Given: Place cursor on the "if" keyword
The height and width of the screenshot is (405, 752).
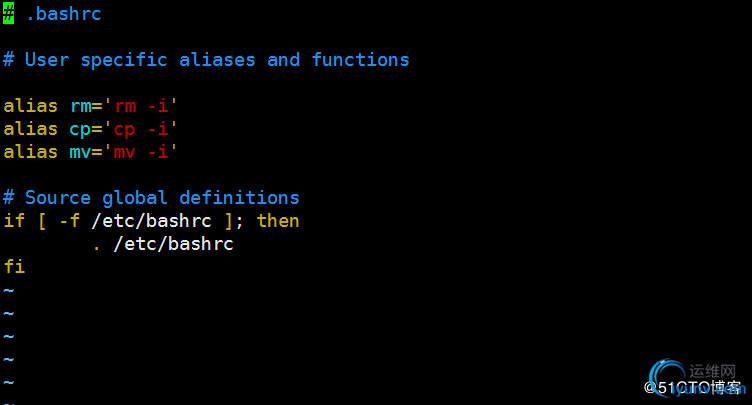Looking at the screenshot, I should [x=14, y=221].
